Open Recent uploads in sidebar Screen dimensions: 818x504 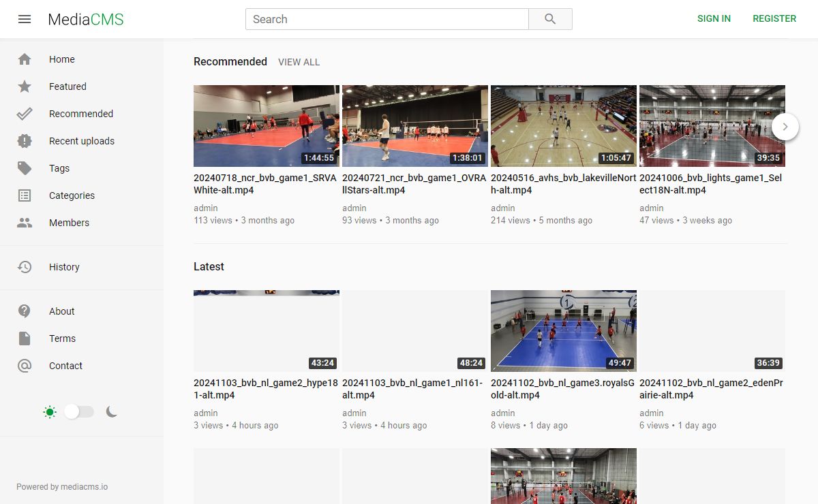(82, 141)
